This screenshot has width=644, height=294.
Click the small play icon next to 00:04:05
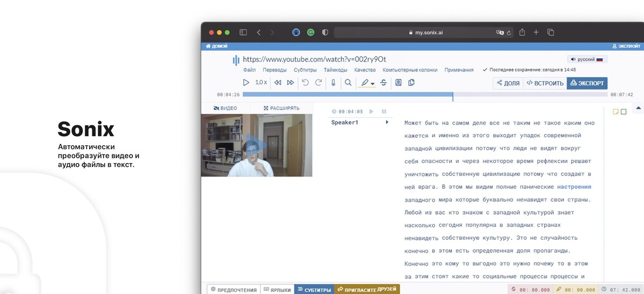pyautogui.click(x=371, y=112)
